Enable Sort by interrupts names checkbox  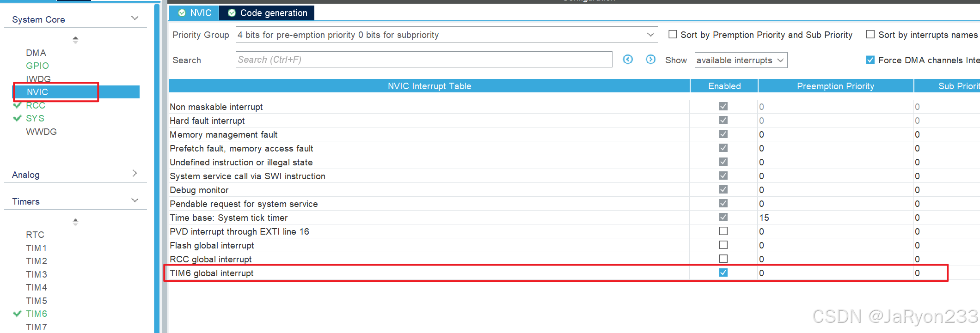pos(870,35)
